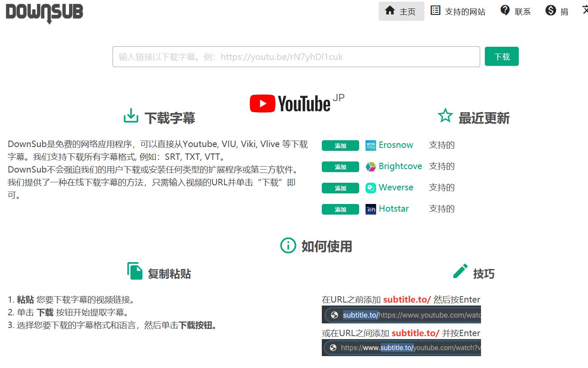Click the green 下载 button
This screenshot has width=588, height=368.
[x=502, y=57]
